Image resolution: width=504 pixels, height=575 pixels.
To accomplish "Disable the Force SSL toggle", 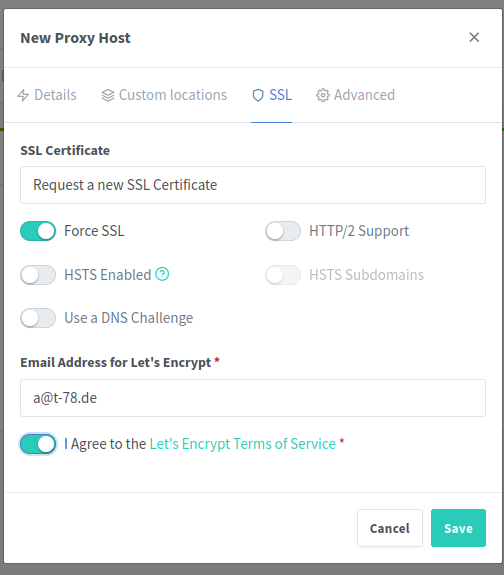I will pos(38,231).
